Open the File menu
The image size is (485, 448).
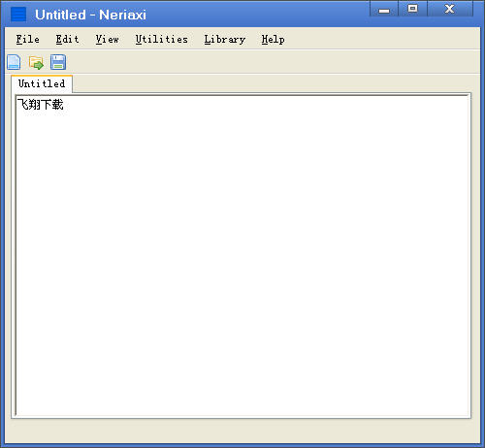pyautogui.click(x=28, y=40)
